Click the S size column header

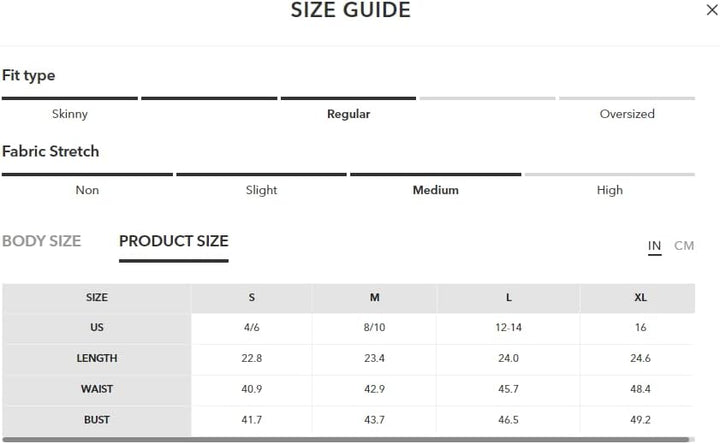tap(251, 298)
